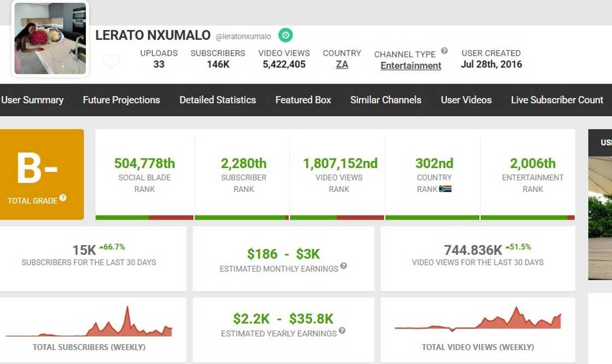This screenshot has width=612, height=364.
Task: Click the yearly earnings help icon
Action: (x=342, y=330)
